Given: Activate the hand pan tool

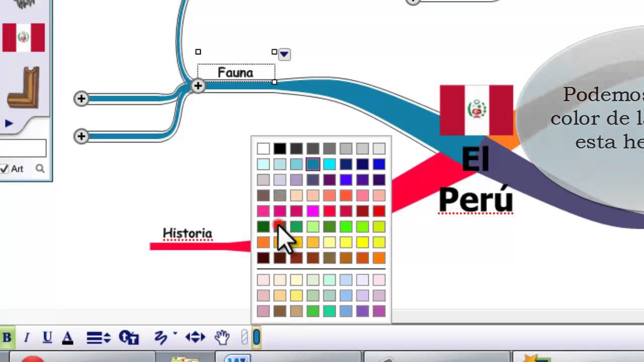Looking at the screenshot, I should pos(222,337).
